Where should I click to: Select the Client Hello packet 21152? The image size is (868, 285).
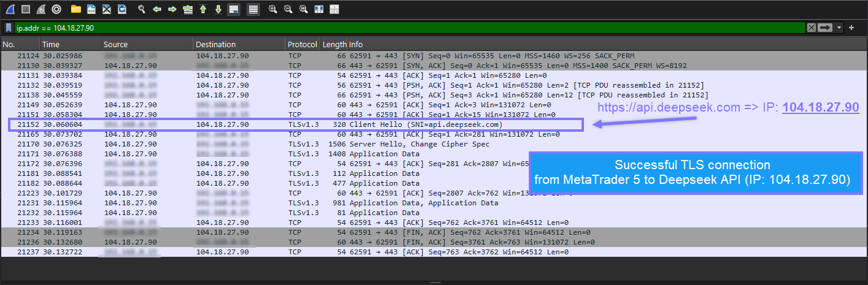pos(434,124)
